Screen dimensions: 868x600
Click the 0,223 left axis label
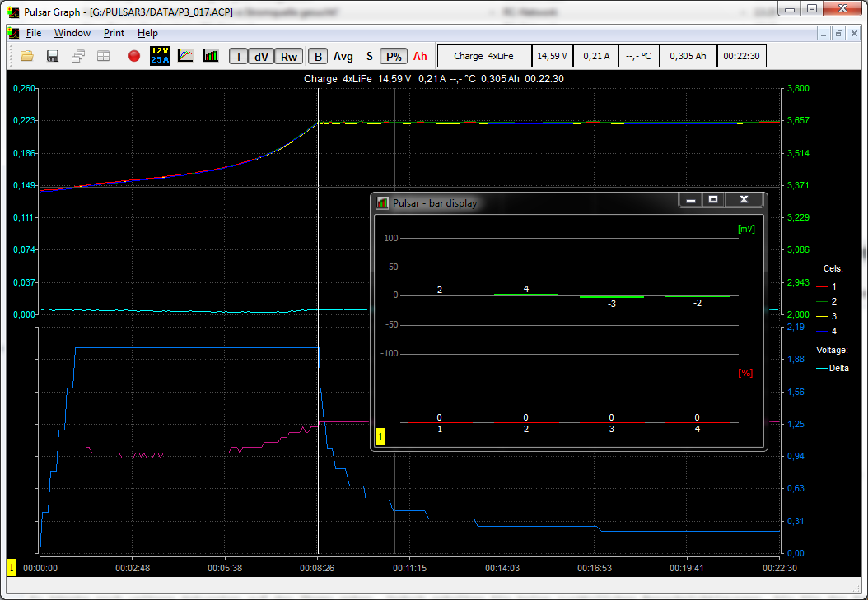[25, 120]
